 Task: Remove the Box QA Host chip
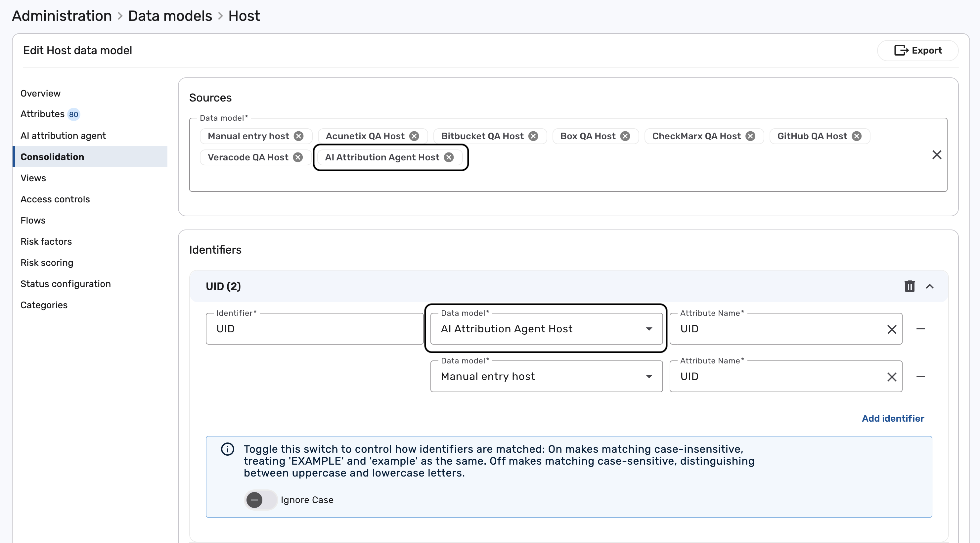tap(625, 136)
